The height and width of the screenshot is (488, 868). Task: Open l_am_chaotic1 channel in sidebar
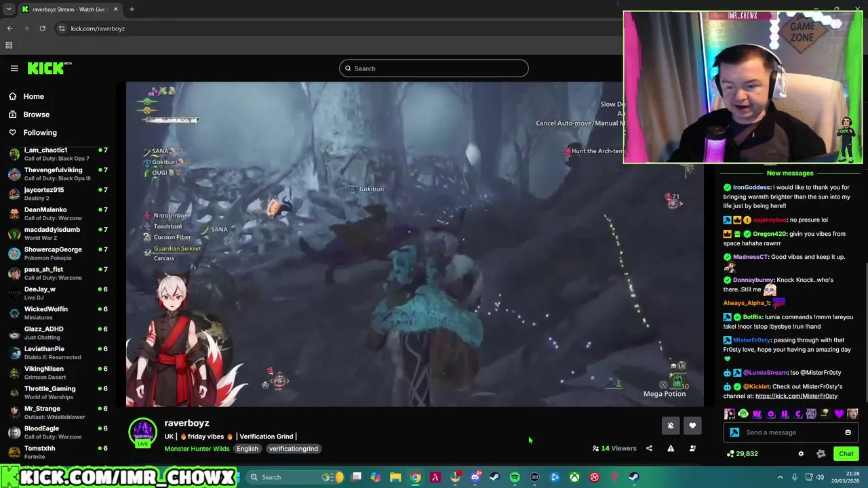58,154
